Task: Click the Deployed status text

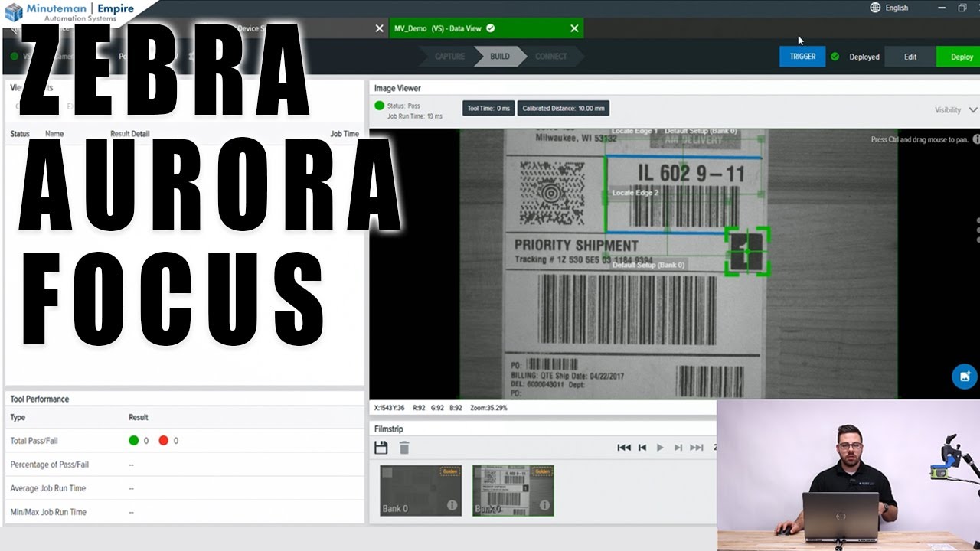Action: pyautogui.click(x=864, y=57)
